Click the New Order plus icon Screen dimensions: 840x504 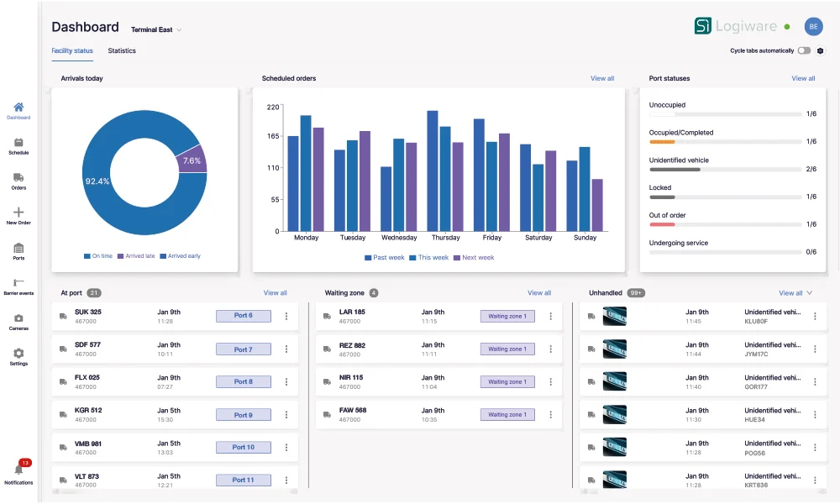point(18,213)
